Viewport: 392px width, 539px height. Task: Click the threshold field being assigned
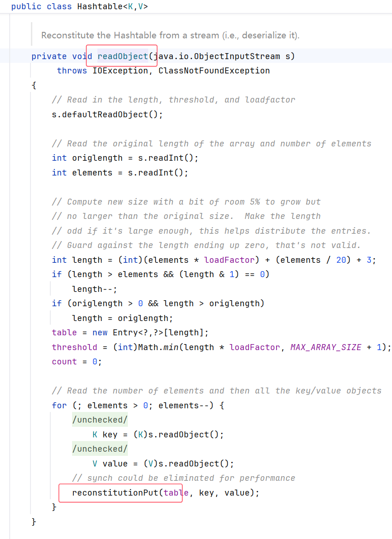click(x=74, y=347)
